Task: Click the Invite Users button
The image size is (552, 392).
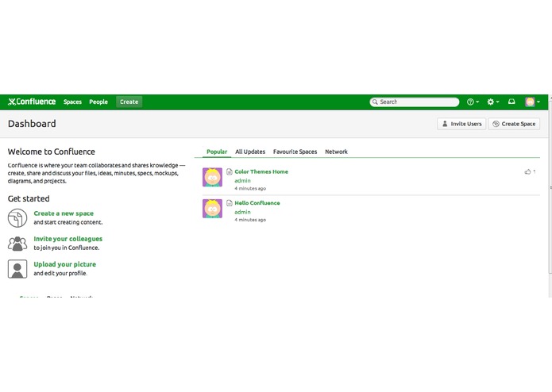Action: 461,124
